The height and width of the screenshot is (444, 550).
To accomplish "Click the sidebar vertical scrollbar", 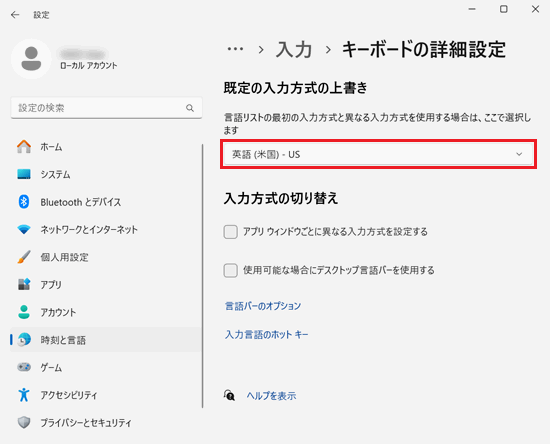I will pos(202,276).
